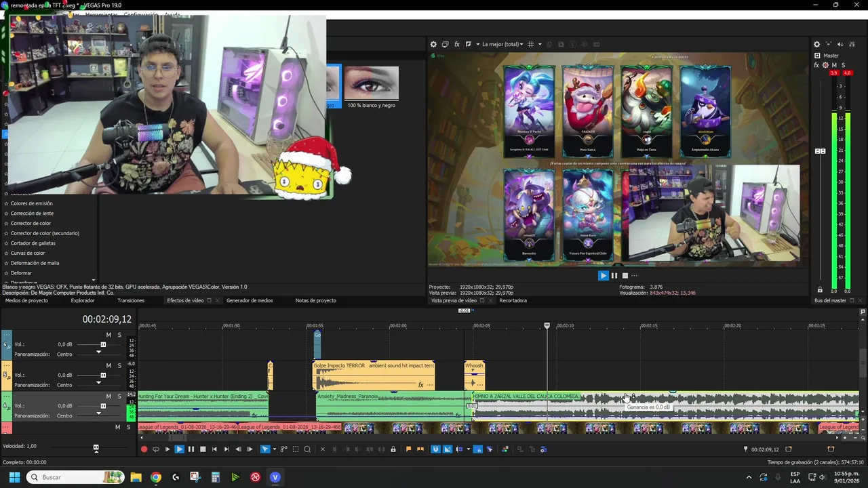
Task: Click the 100 % blanco y negro preset thumbnail
Action: click(x=371, y=83)
